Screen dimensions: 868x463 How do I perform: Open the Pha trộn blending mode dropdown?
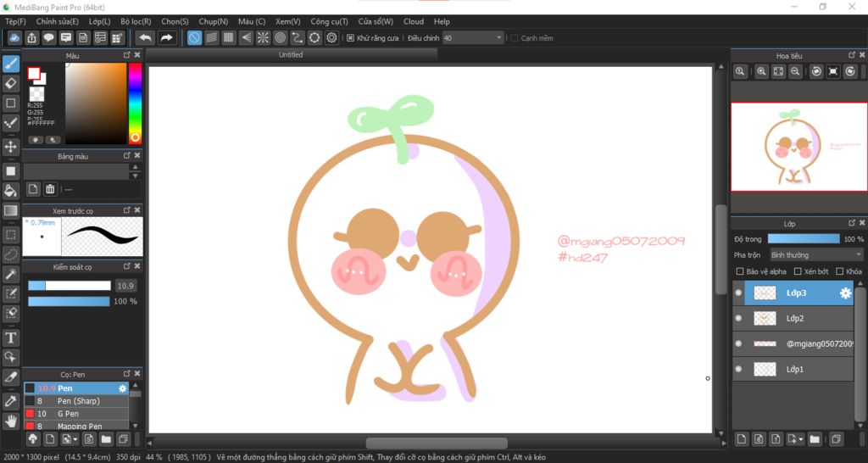[x=816, y=255]
